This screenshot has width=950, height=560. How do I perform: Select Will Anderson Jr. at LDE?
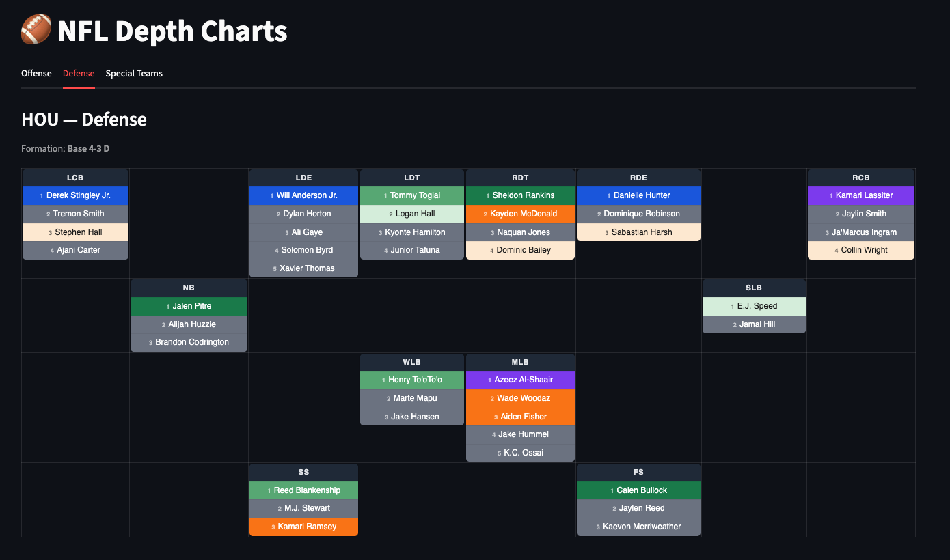coord(303,195)
